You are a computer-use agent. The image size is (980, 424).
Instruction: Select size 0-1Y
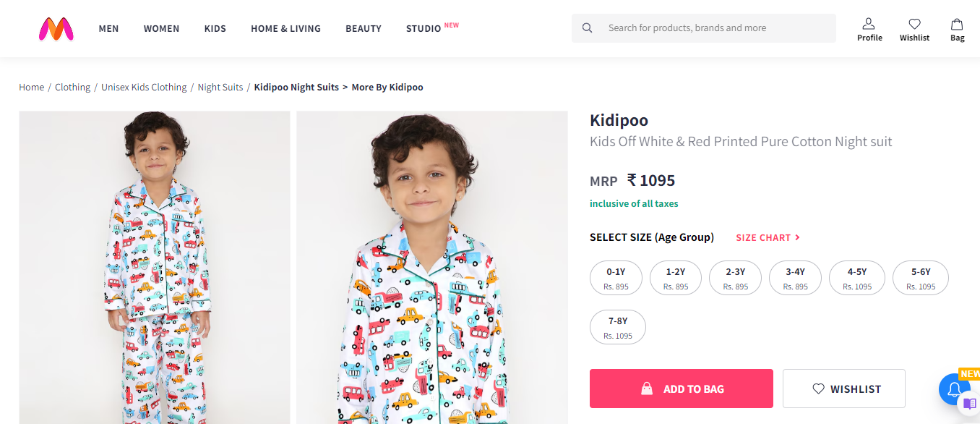616,278
